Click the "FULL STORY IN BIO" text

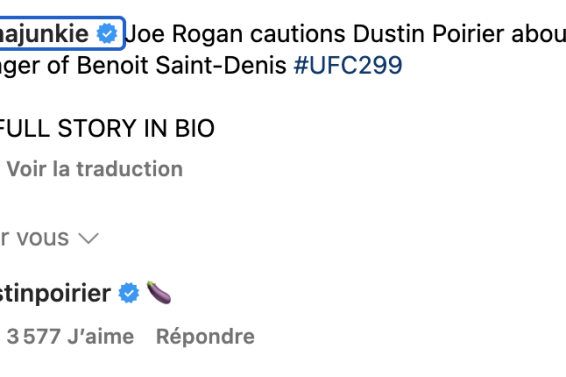tap(107, 128)
